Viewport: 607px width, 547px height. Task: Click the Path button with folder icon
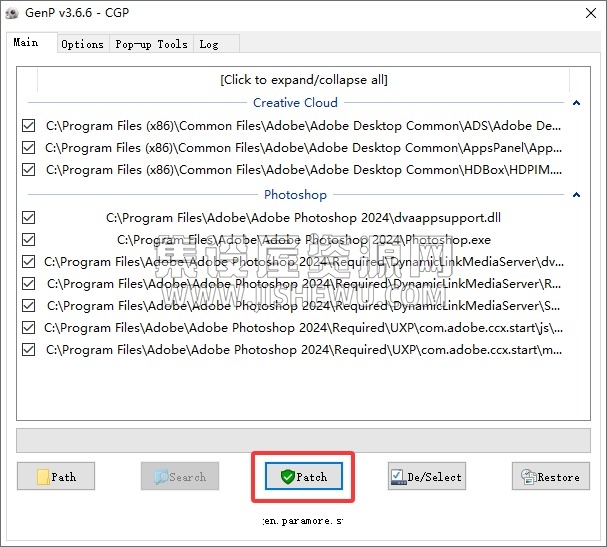(x=56, y=476)
